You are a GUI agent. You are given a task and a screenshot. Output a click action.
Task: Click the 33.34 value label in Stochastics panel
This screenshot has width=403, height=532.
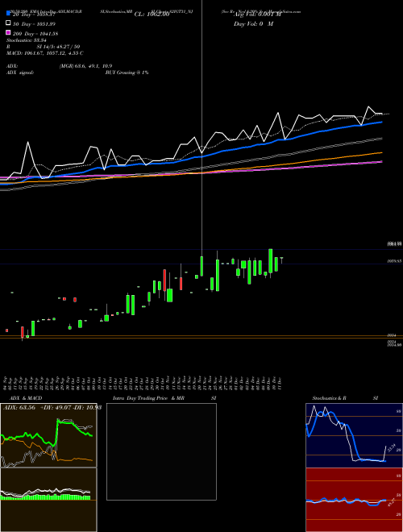click(x=391, y=448)
